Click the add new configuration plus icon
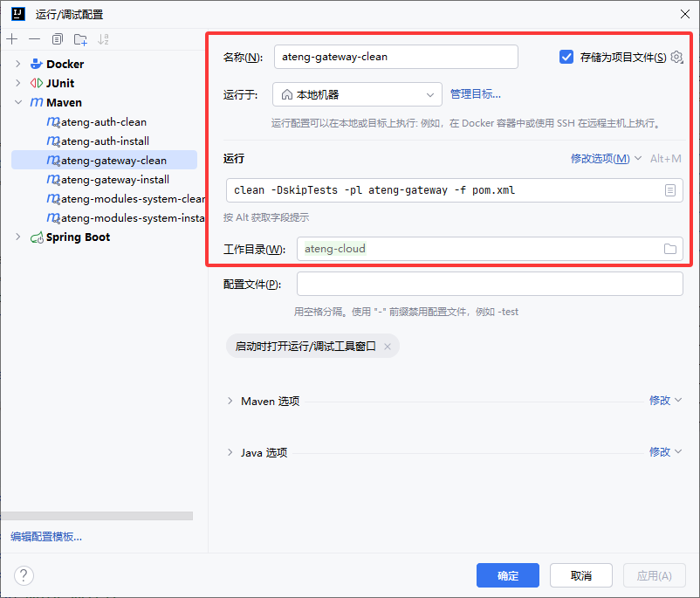Image resolution: width=700 pixels, height=598 pixels. tap(11, 39)
